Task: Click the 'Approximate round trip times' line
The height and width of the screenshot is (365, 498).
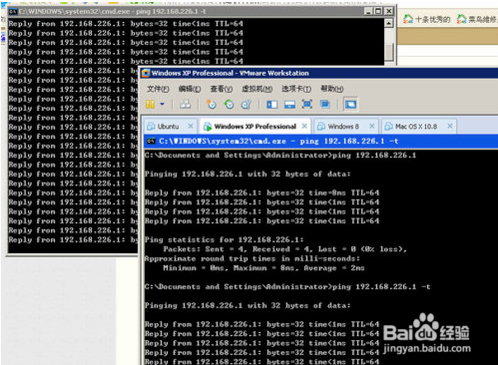Action: (252, 258)
